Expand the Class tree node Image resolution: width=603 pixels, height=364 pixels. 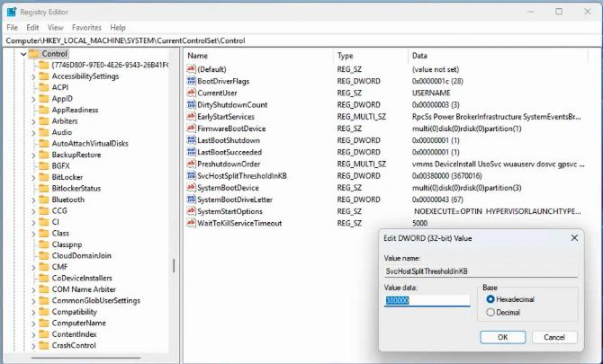pos(33,234)
